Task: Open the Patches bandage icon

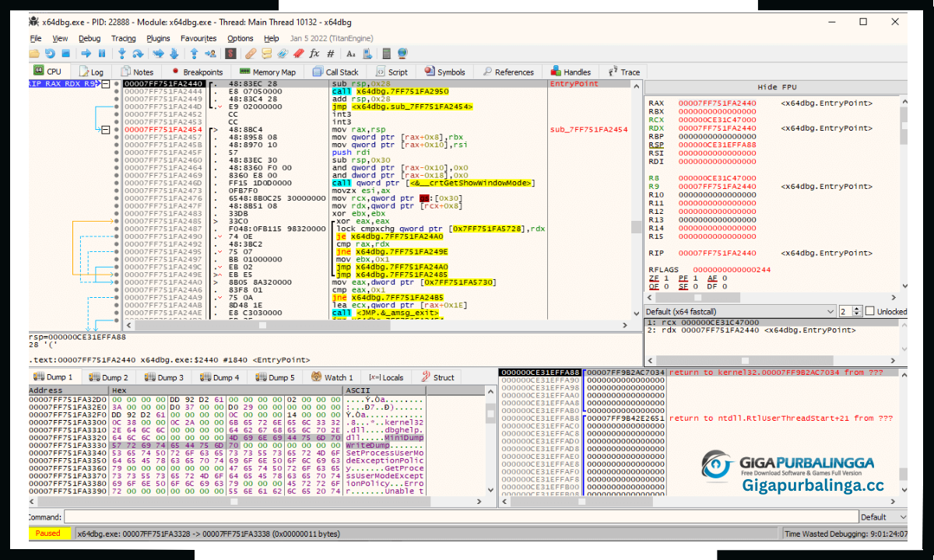Action: [x=251, y=54]
